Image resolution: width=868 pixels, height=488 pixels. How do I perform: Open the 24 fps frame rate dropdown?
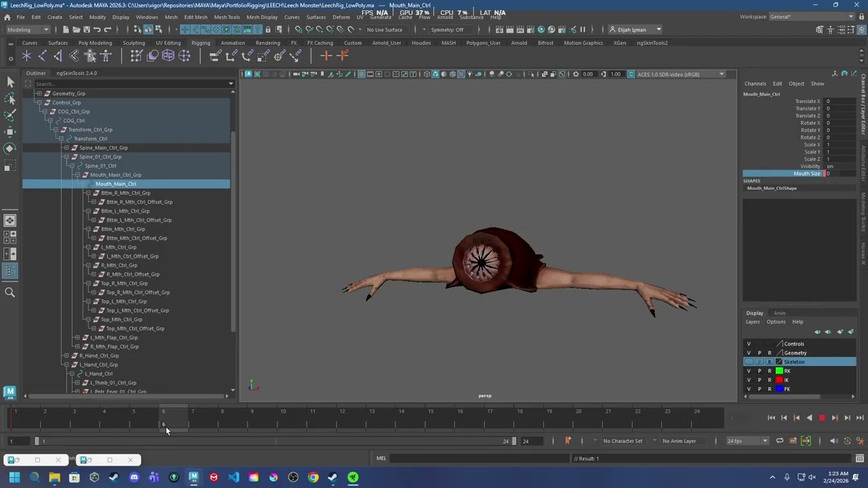tap(747, 441)
